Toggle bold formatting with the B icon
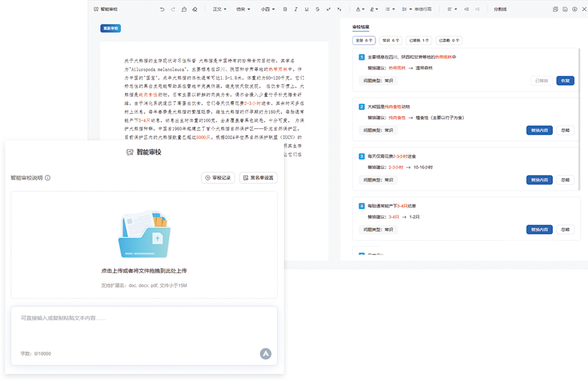The height and width of the screenshot is (381, 588). point(285,9)
